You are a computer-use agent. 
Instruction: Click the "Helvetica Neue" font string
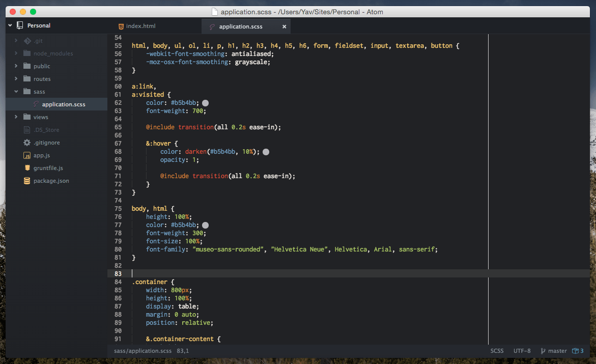click(x=299, y=249)
